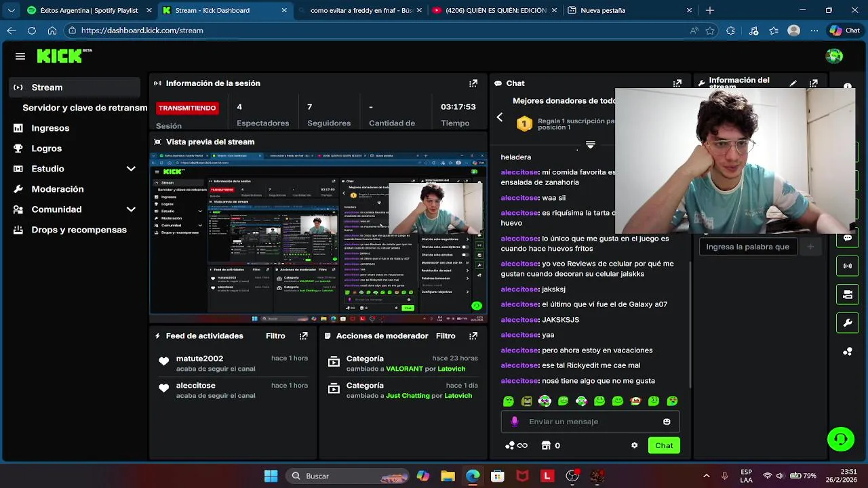Open a new browser tab
This screenshot has height=488, width=868.
[x=710, y=10]
